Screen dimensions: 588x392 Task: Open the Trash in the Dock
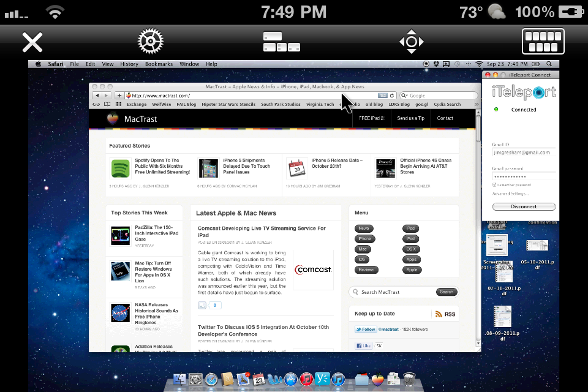point(410,380)
